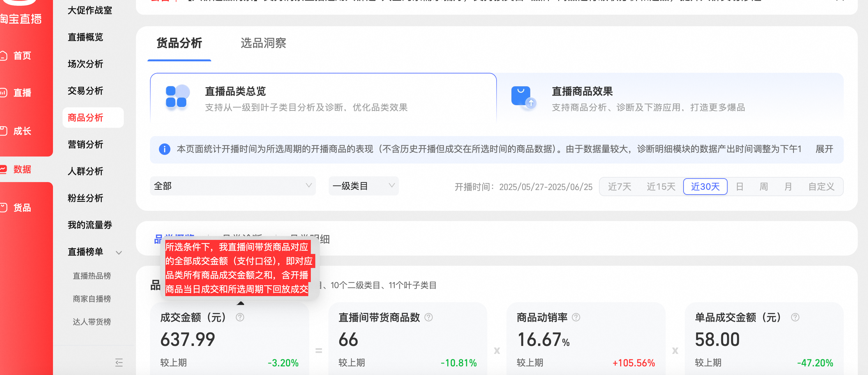Open the 一级类目 level dropdown
The image size is (868, 375).
coord(363,186)
